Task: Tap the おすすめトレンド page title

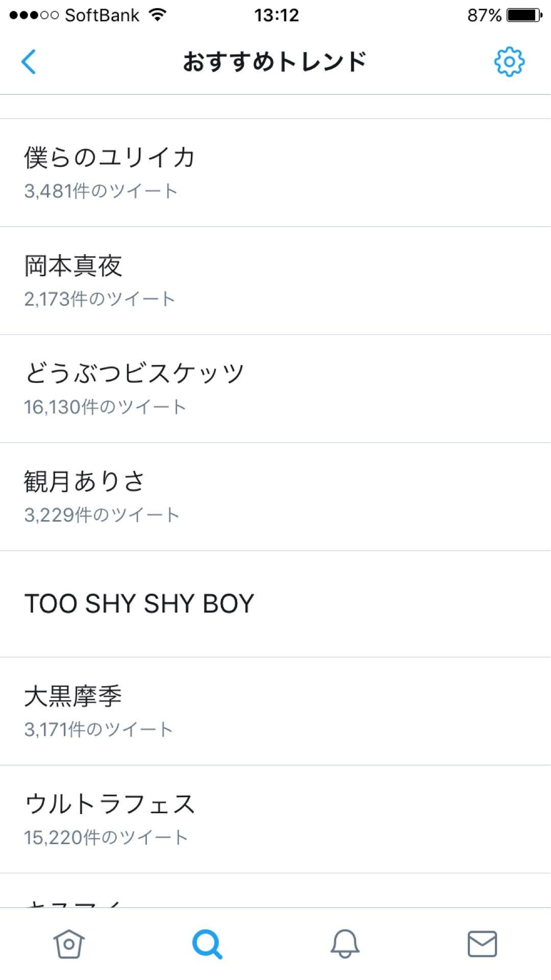Action: [275, 62]
